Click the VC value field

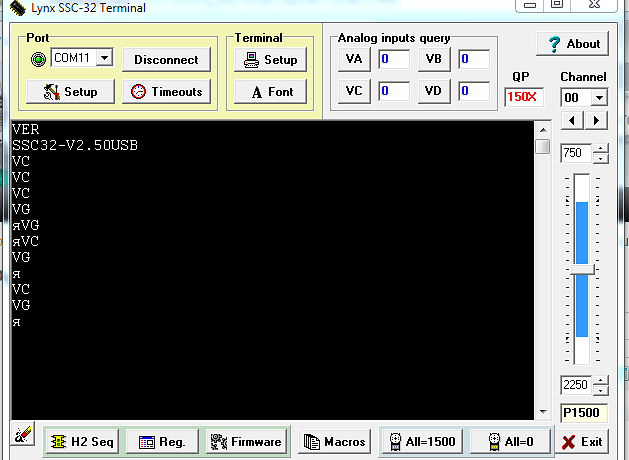394,91
